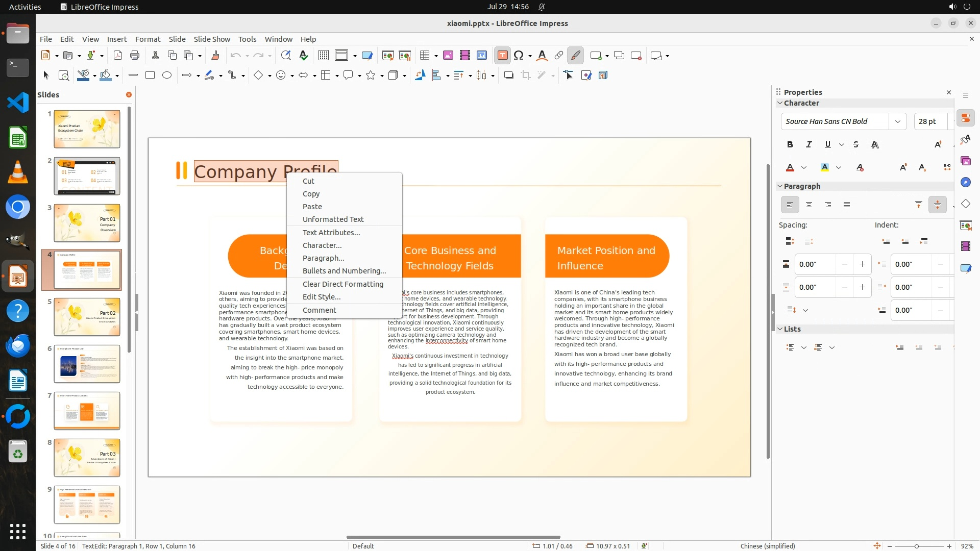This screenshot has height=551, width=980.
Task: Click the Insert Hyperlink toolbar icon
Action: [x=559, y=56]
